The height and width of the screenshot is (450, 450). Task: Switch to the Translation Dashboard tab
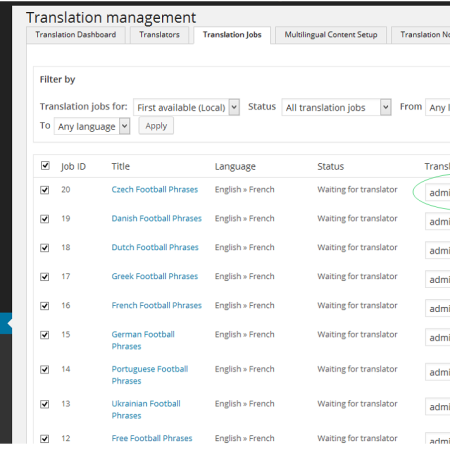(x=76, y=35)
